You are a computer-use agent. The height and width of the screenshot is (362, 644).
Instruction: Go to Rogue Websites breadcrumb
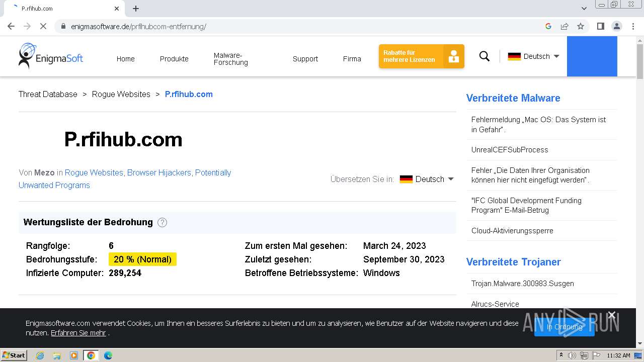click(121, 94)
